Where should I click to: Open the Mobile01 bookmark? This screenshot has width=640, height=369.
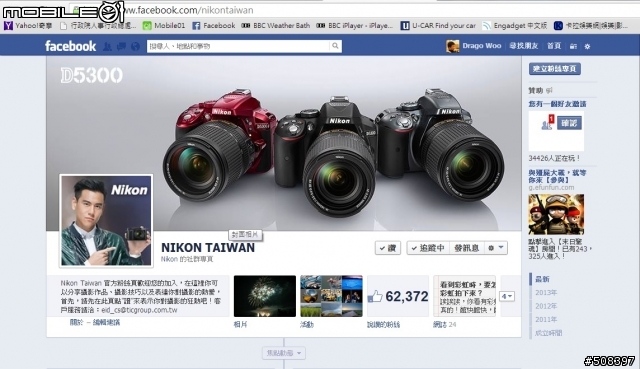click(x=164, y=26)
